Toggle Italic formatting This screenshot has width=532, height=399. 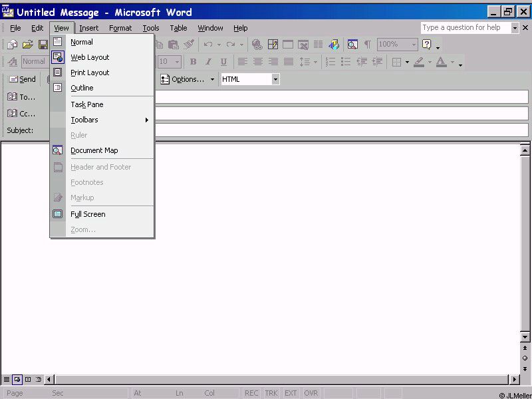[208, 62]
